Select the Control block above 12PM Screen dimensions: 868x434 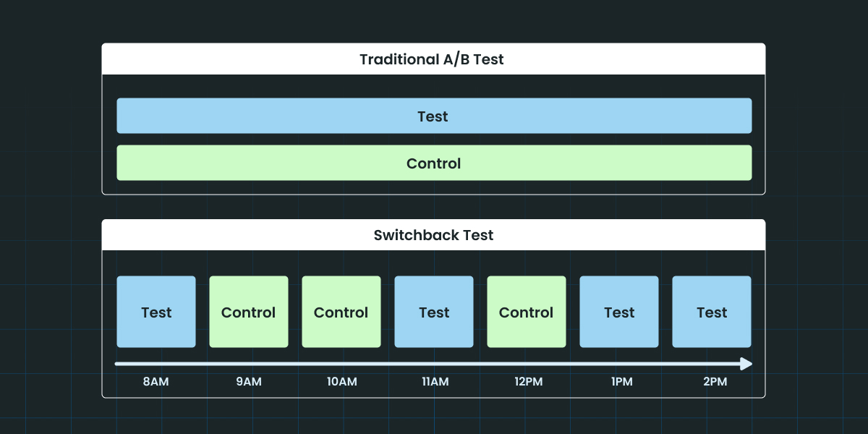pyautogui.click(x=527, y=312)
